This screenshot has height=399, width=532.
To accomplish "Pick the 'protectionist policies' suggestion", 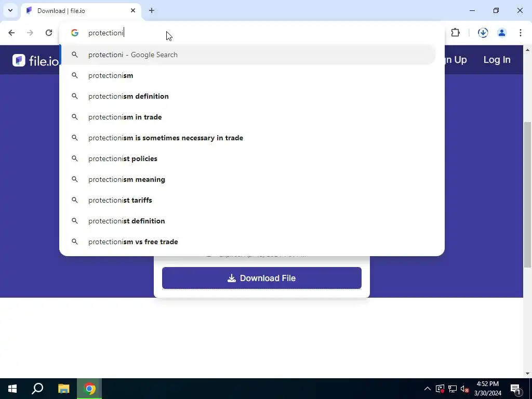I will pos(248,158).
